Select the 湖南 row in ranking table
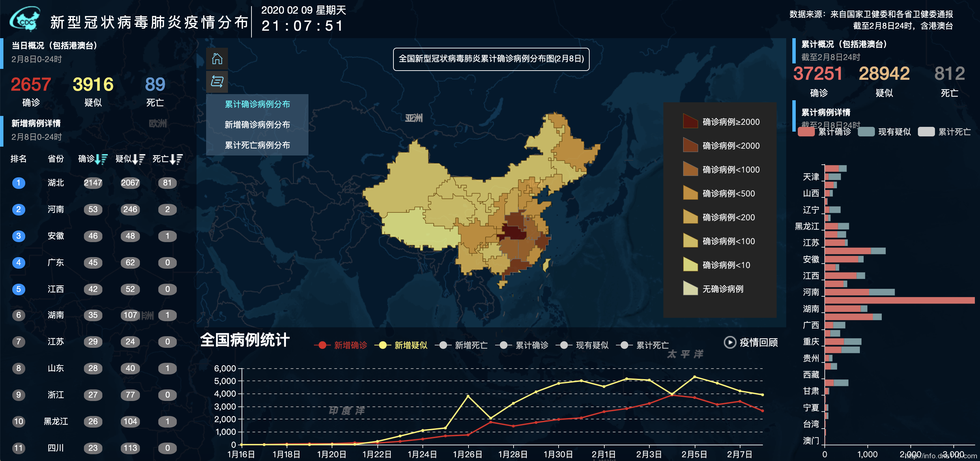The width and height of the screenshot is (980, 461). coord(94,315)
